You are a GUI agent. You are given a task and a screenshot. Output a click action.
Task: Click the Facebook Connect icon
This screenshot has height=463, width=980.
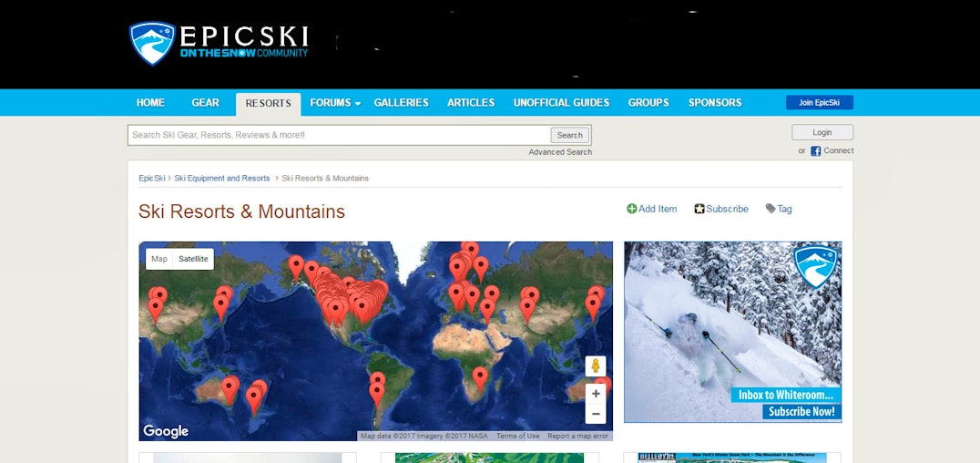pyautogui.click(x=816, y=150)
